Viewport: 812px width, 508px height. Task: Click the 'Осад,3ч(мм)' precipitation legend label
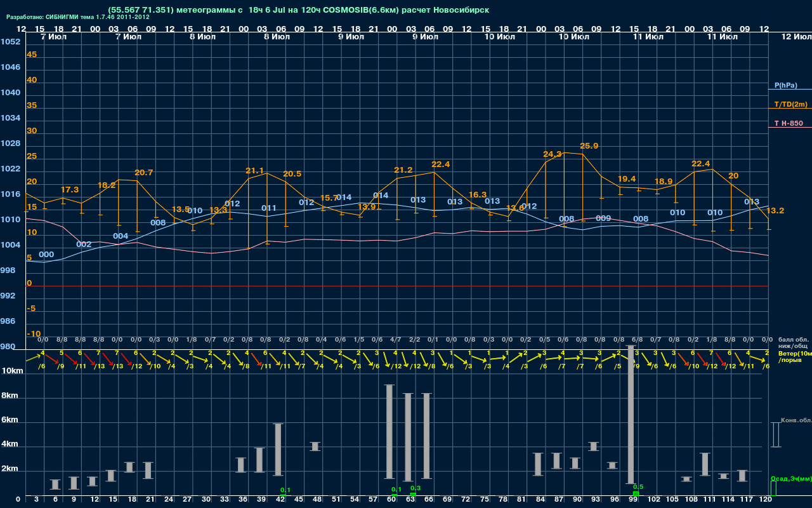(790, 478)
